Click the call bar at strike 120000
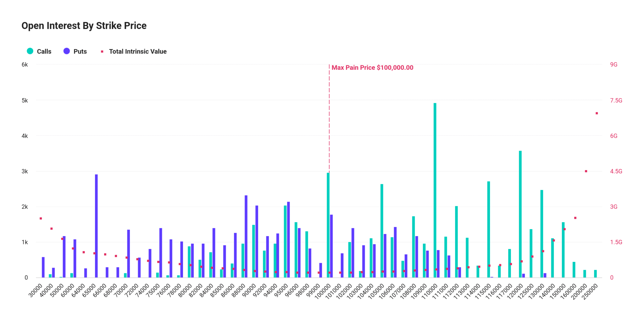 click(x=520, y=214)
